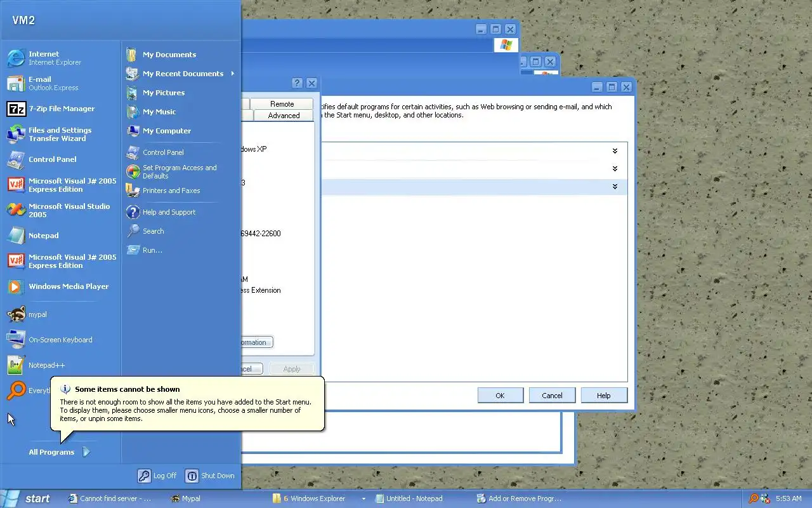Open Windows Explorer taskbar group dropdown

coord(363,499)
